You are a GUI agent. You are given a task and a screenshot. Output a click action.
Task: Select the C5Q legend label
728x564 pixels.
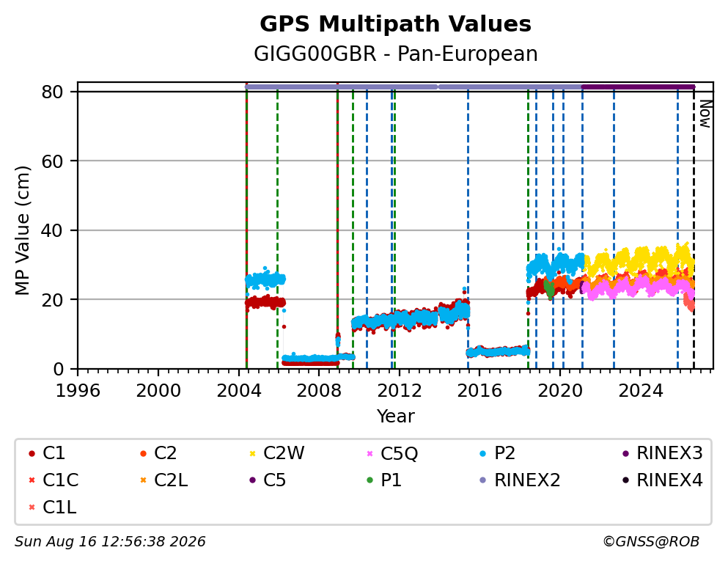coord(400,453)
